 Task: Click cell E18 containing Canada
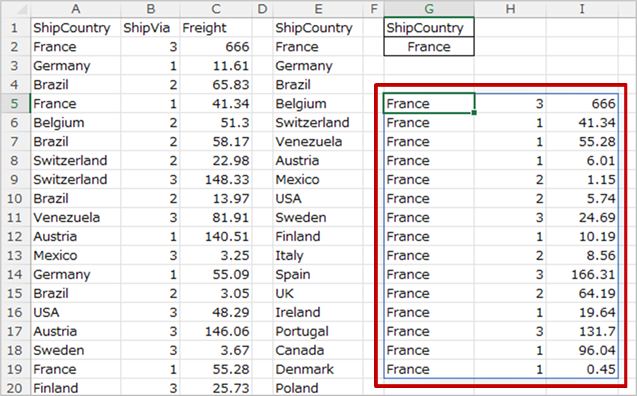[x=318, y=351]
